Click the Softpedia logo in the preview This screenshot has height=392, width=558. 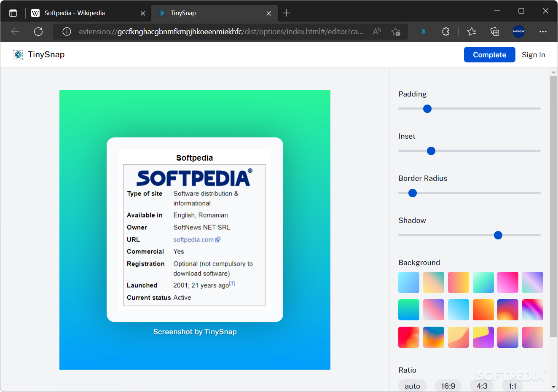tap(194, 177)
